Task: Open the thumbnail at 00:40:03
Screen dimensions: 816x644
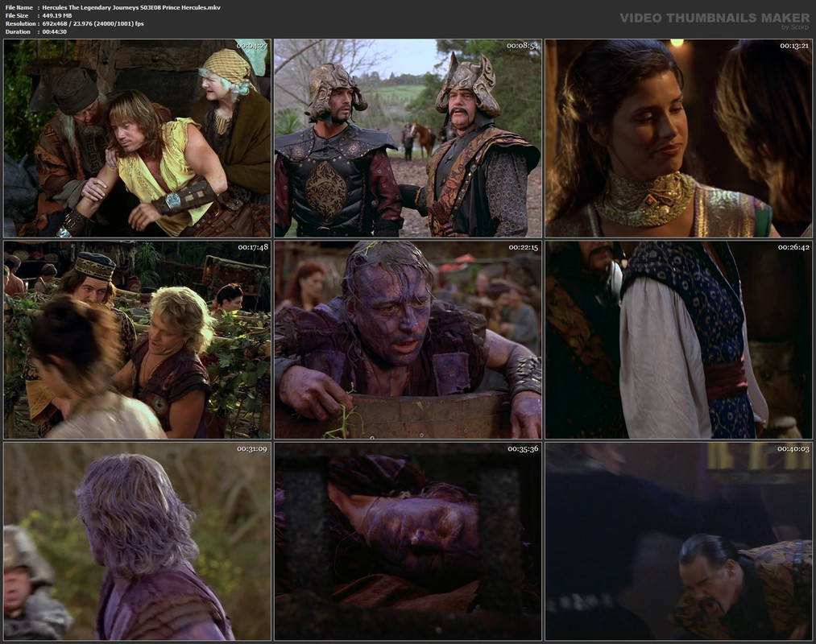Action: 678,542
